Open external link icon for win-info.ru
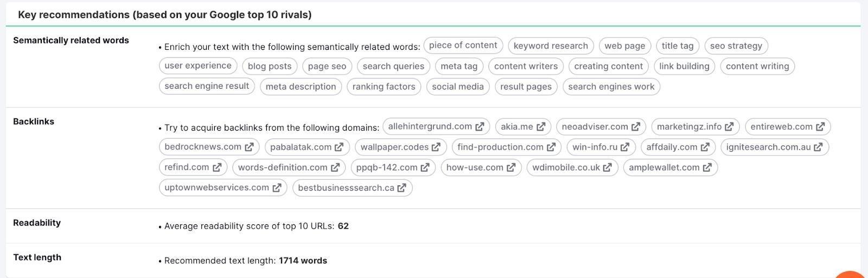The image size is (868, 278). pos(625,147)
